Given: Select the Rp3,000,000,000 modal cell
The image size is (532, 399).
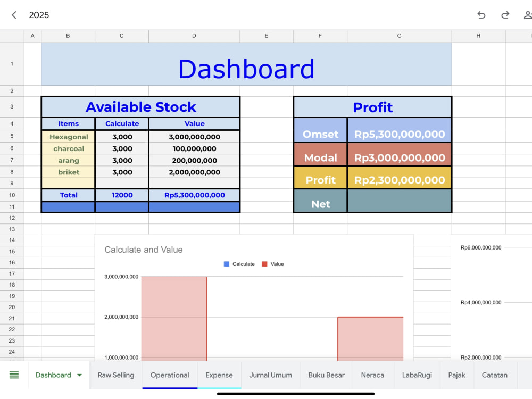Looking at the screenshot, I should click(400, 154).
